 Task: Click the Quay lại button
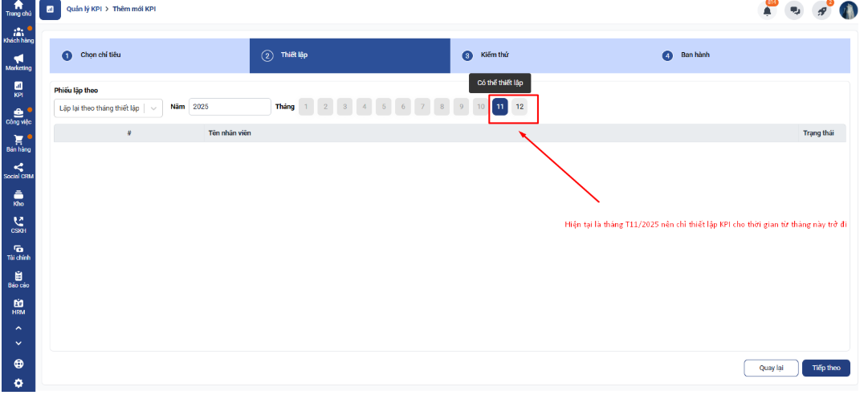[x=771, y=368]
